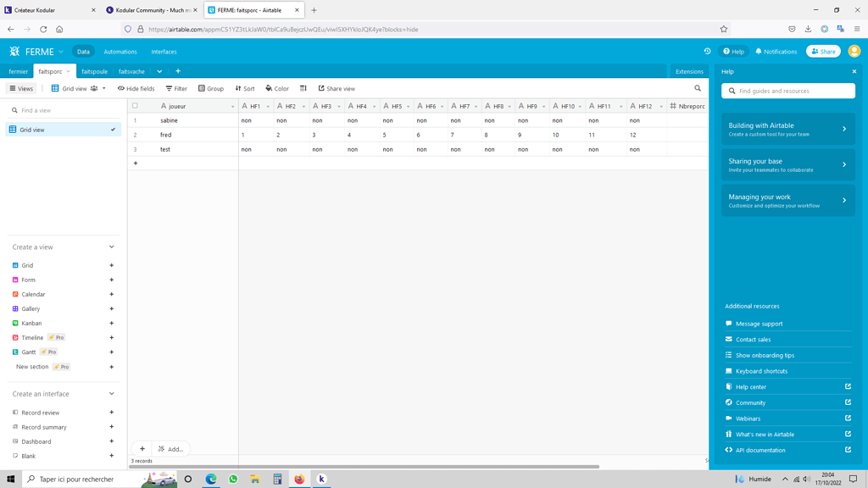Switch to the faitsvache table tab
Viewport: 868px width, 488px height.
tap(131, 71)
